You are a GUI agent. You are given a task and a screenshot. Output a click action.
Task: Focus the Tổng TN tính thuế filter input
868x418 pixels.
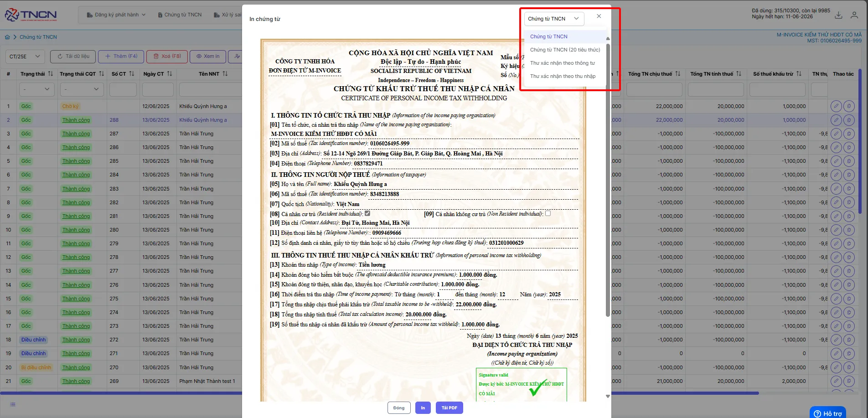716,89
